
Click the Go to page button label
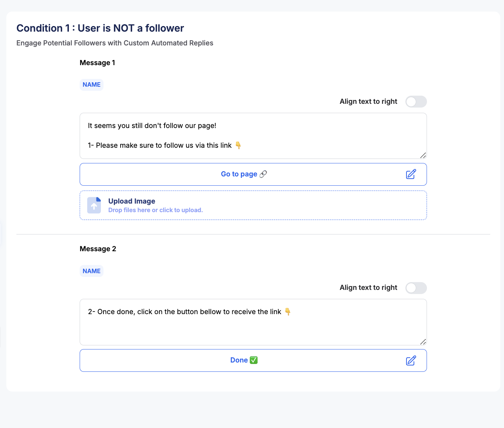click(239, 174)
